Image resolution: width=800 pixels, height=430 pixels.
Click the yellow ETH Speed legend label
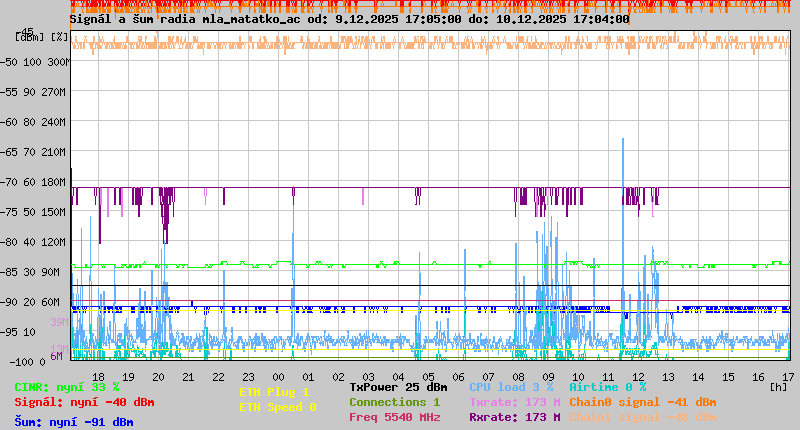click(x=277, y=407)
